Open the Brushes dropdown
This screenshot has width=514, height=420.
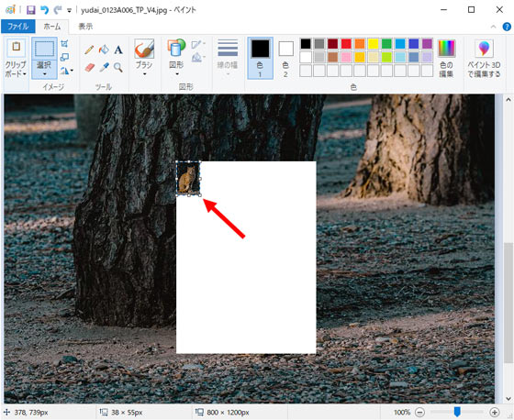[x=144, y=74]
